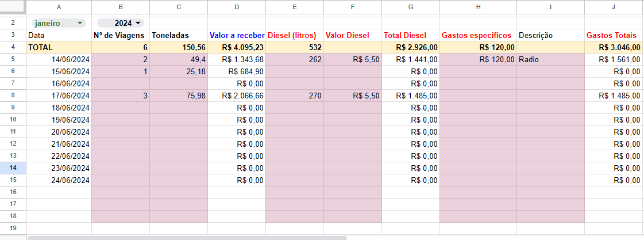The height and width of the screenshot is (240, 644).
Task: Click the 'Descrição' header cell
Action: point(550,36)
